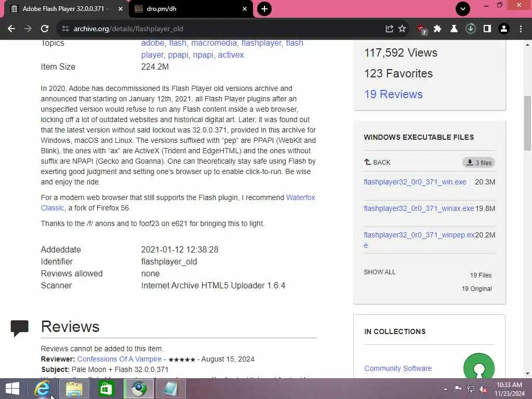This screenshot has height=399, width=532.
Task: Open the 19 Reviews link
Action: click(393, 95)
